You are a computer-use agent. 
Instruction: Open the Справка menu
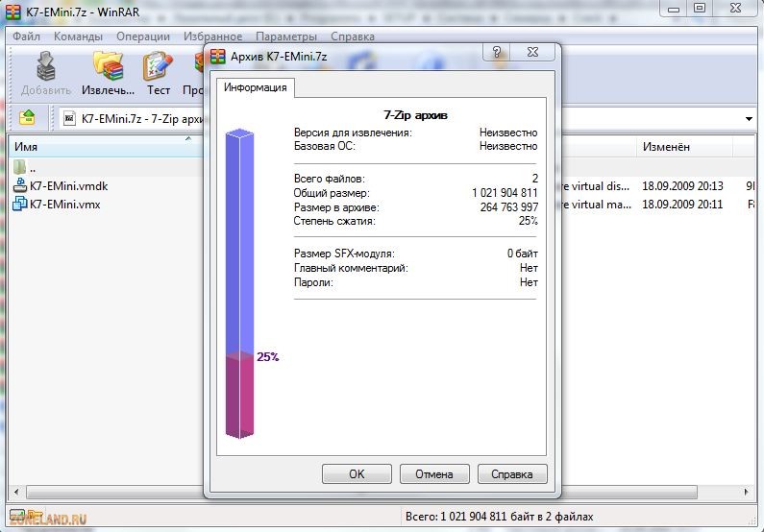click(353, 36)
